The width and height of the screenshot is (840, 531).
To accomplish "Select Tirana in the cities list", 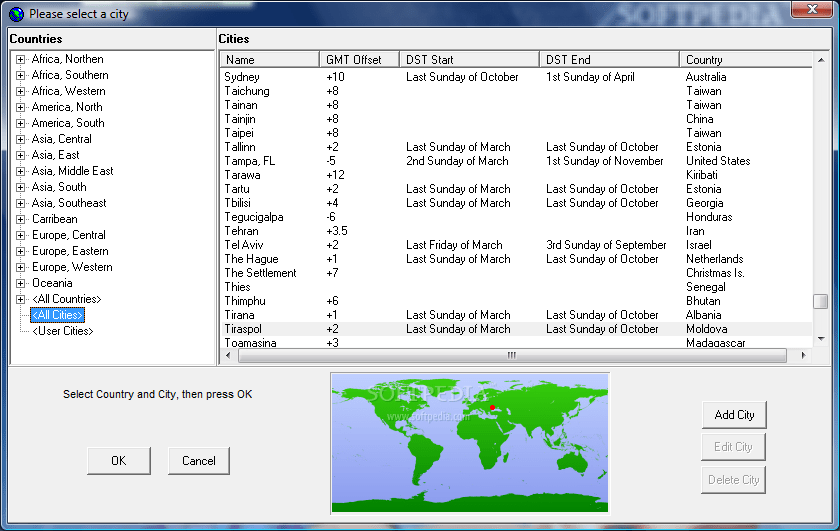I will tap(239, 315).
